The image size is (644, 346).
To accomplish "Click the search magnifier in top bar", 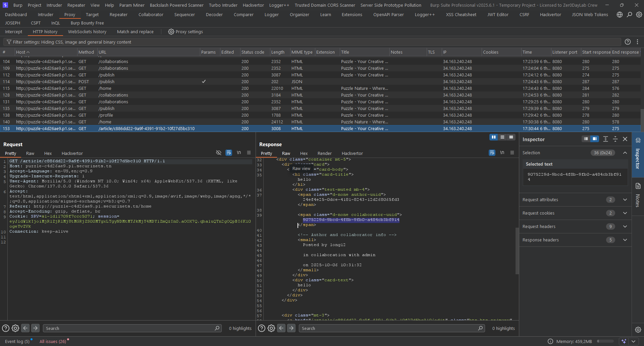I will 630,15.
